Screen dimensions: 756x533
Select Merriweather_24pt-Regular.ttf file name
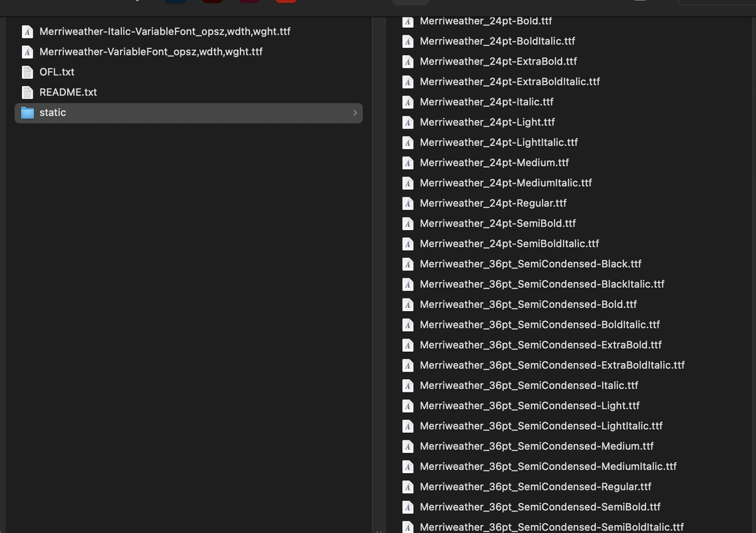[x=493, y=203]
